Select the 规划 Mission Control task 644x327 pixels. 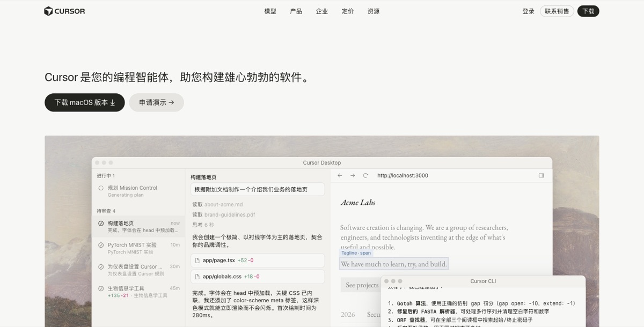[x=138, y=191]
